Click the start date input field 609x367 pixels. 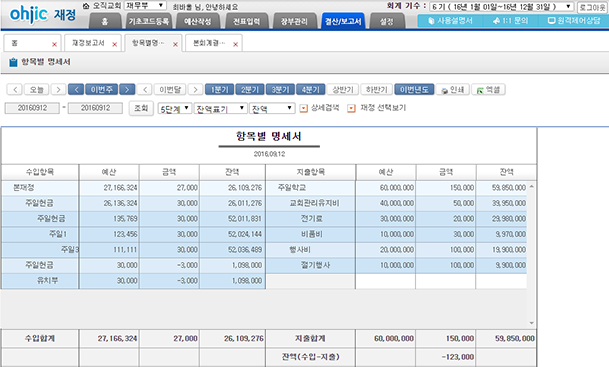[32, 108]
